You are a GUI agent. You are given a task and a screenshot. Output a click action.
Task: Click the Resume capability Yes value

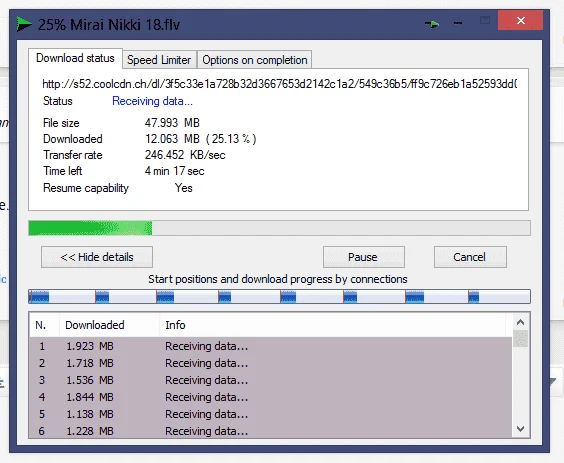[x=183, y=188]
